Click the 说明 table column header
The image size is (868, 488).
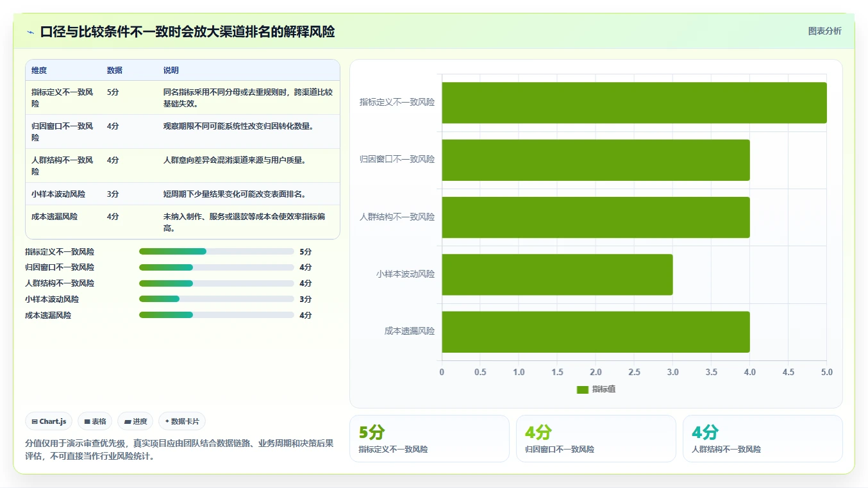coord(171,71)
